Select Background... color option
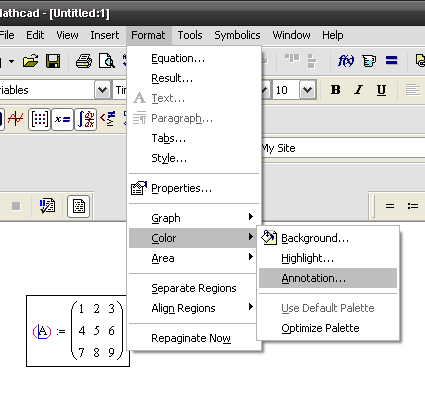 (328, 238)
